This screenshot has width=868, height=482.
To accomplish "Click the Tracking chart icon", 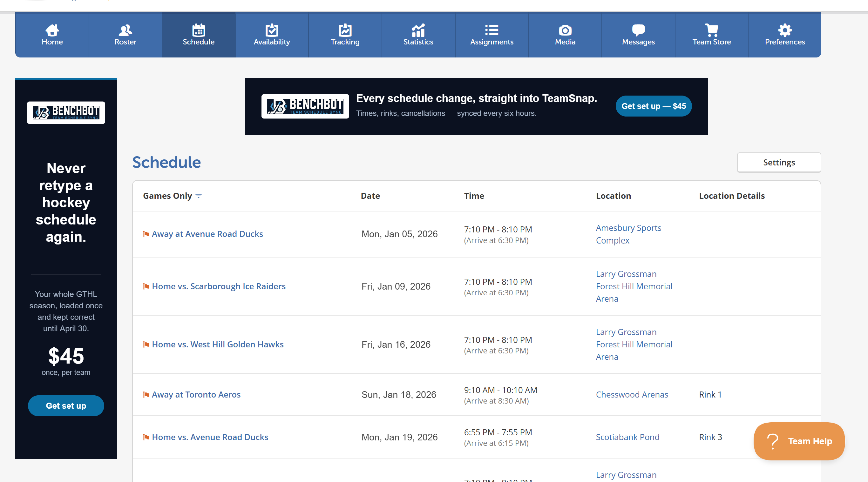I will [x=345, y=30].
